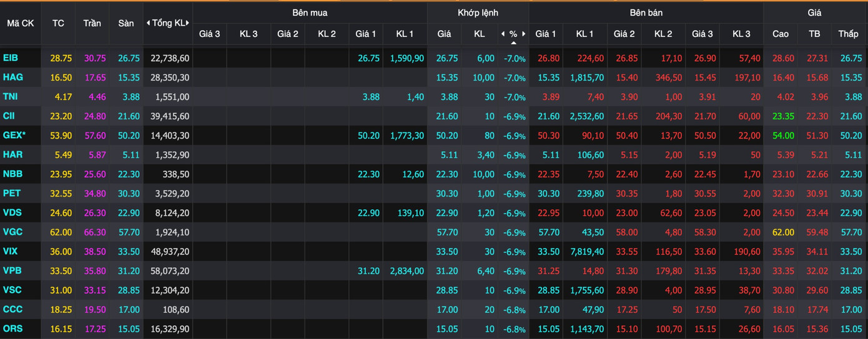Click ORS stock code
The height and width of the screenshot is (339, 868).
12,329
